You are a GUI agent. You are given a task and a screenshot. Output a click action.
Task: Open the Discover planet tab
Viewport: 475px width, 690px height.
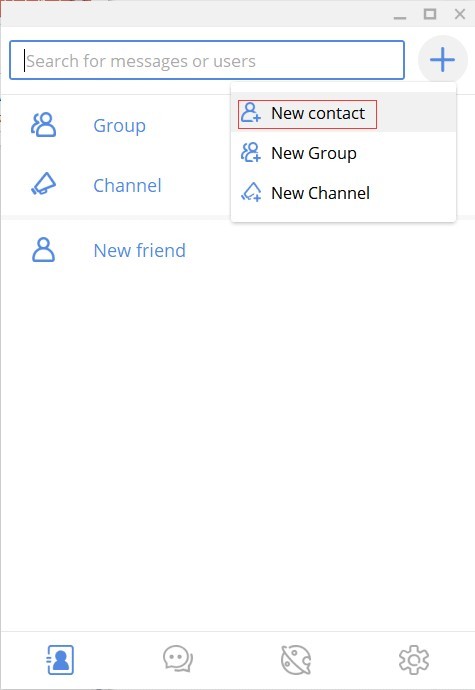(x=296, y=660)
